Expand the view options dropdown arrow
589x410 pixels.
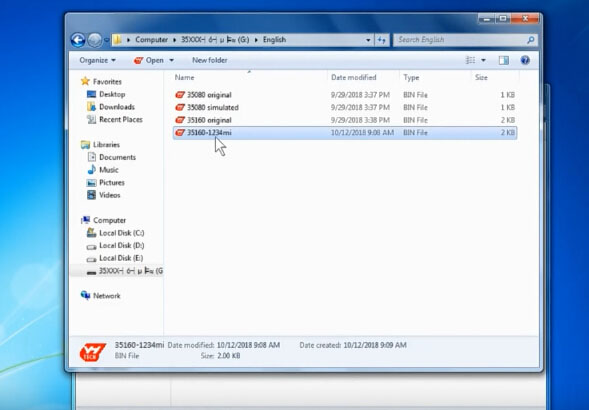coord(483,60)
